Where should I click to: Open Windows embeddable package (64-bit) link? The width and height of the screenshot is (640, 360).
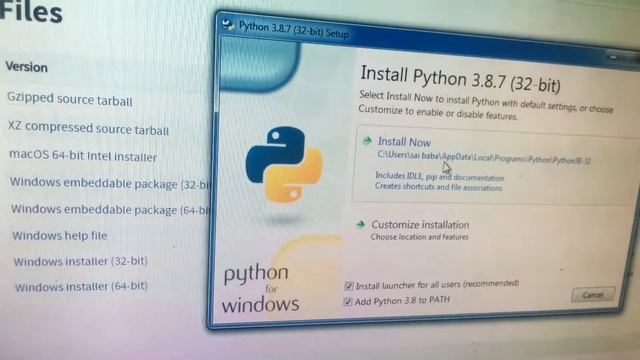[109, 209]
